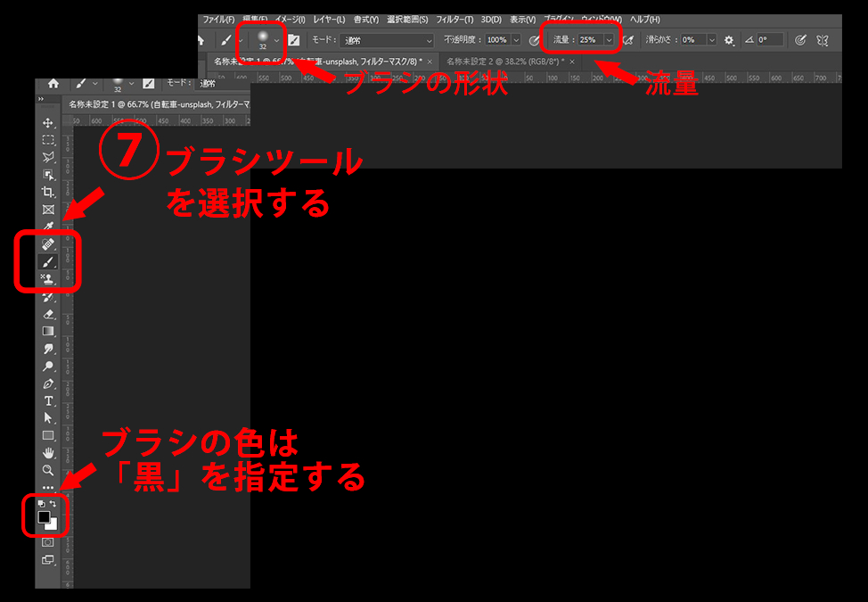Select the Rectangle shape tool
Viewport: 868px width, 602px height.
(x=48, y=435)
